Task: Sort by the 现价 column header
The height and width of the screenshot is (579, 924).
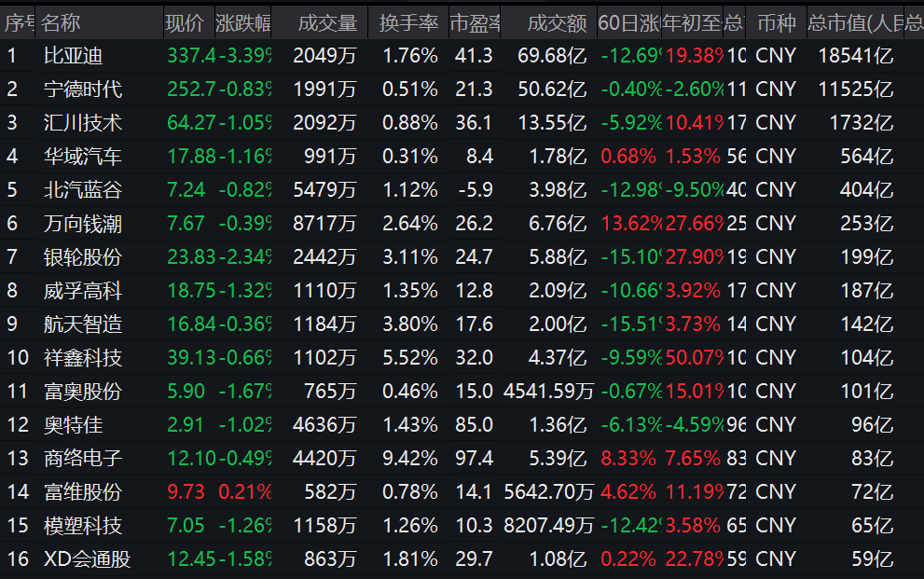Action: click(x=185, y=23)
